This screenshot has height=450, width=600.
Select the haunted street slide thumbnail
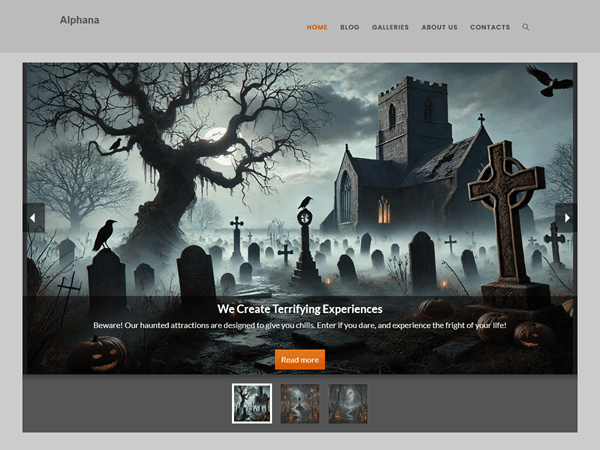coord(300,404)
